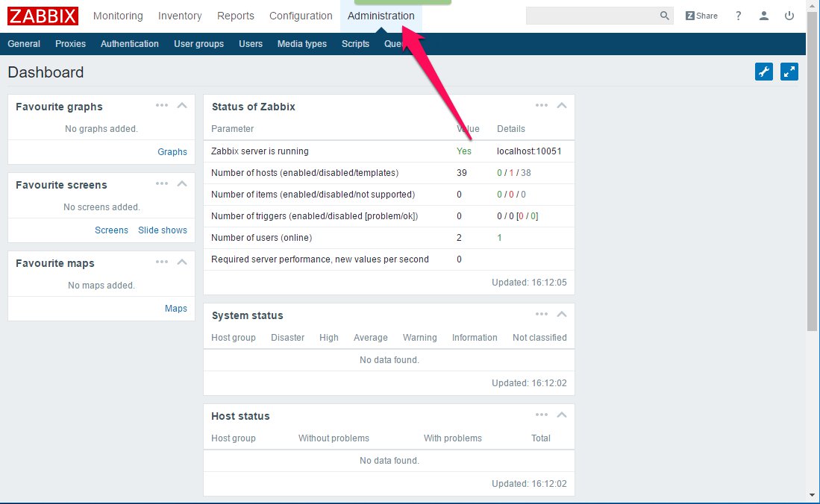Open the Reports menu
This screenshot has width=820, height=504.
[235, 16]
